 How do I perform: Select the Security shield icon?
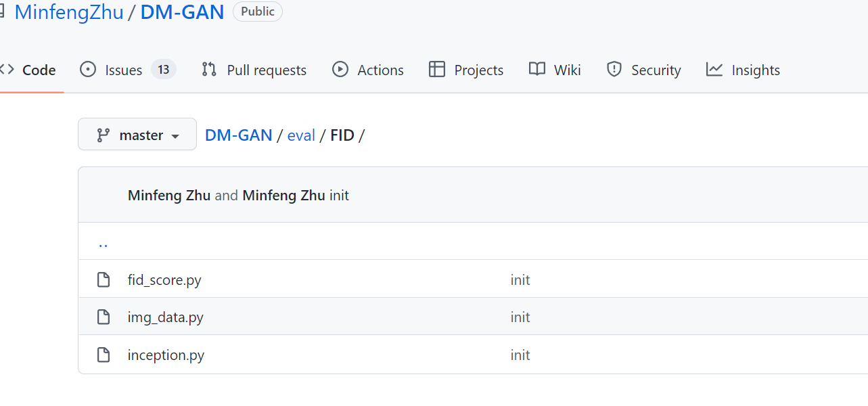(614, 69)
